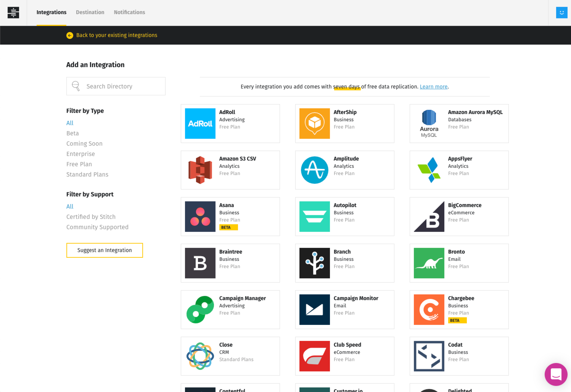Screen dimensions: 571x392
Task: Filter by type Beta
Action: [x=72, y=133]
